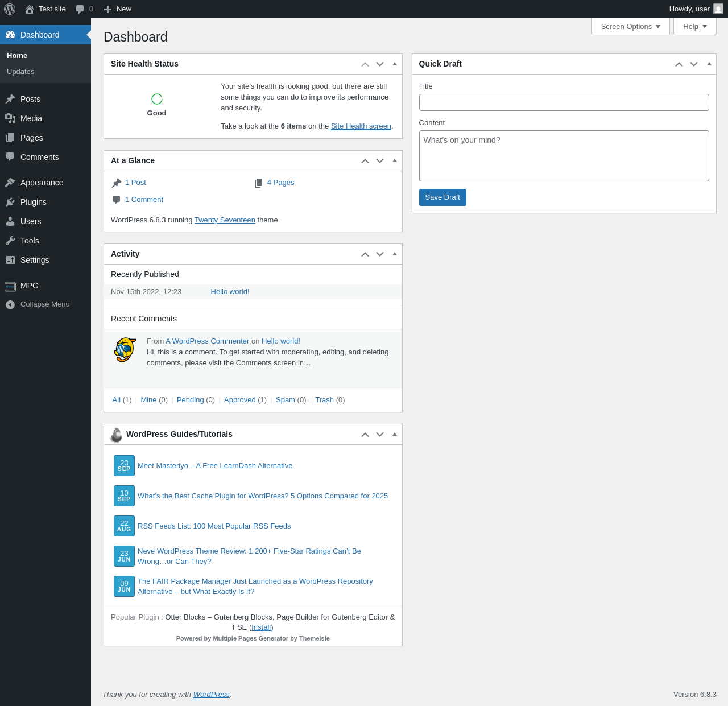
Task: Open the Best Cache Plugin article
Action: 263,496
